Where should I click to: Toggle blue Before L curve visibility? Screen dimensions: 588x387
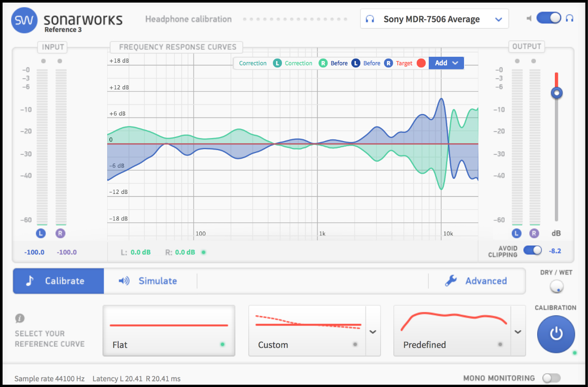pos(356,63)
